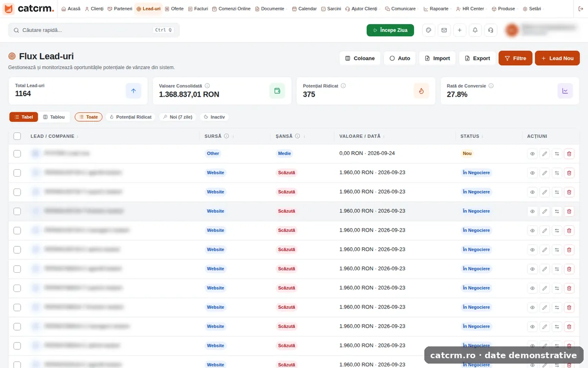Toggle the Auto refresh button
Screen dimensions: 588x368
[x=400, y=58]
